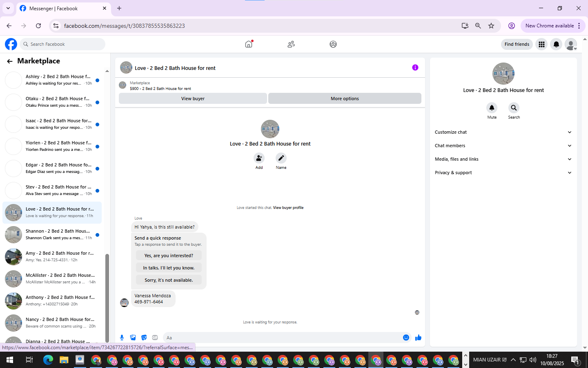Open the account profile avatar menu

tap(571, 44)
